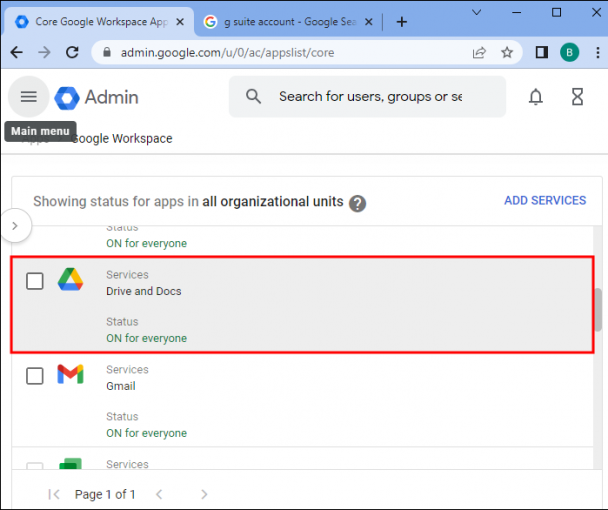
Task: Click the help question mark icon
Action: pyautogui.click(x=357, y=203)
